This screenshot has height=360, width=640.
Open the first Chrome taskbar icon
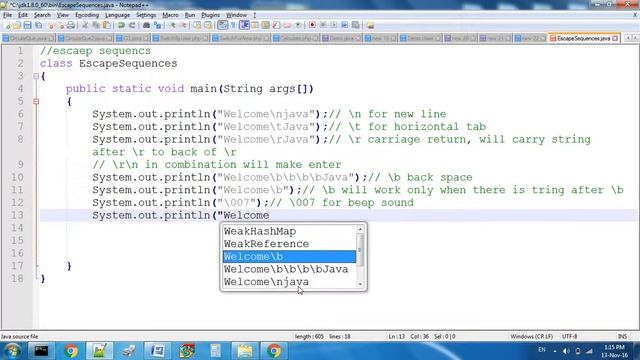[71, 351]
